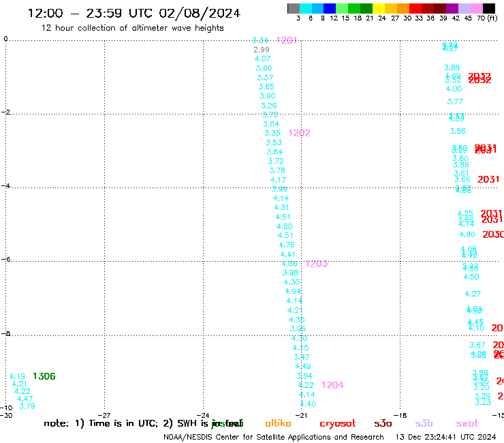504x443 pixels.
Task: Select the 4.07 wave height value
Action: point(263,59)
